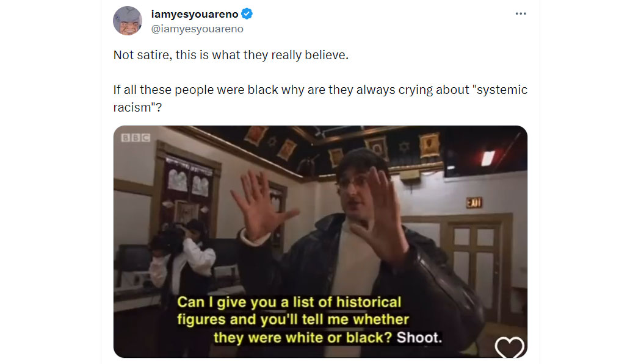
Task: Open the @iamyesyouareno handle link
Action: pos(197,29)
